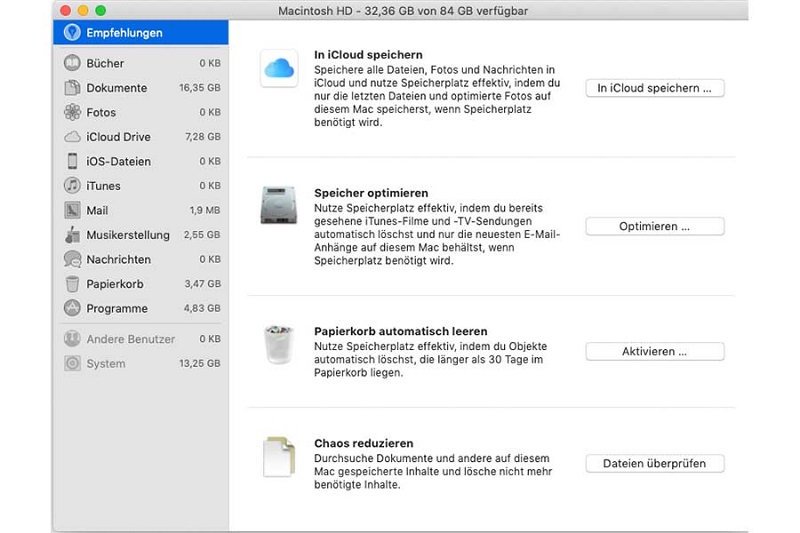Image resolution: width=800 pixels, height=533 pixels.
Task: Open the Programme category label
Action: point(117,309)
